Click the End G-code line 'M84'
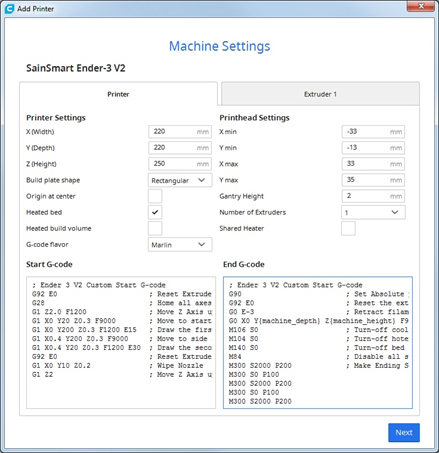439x453 pixels. [x=235, y=356]
